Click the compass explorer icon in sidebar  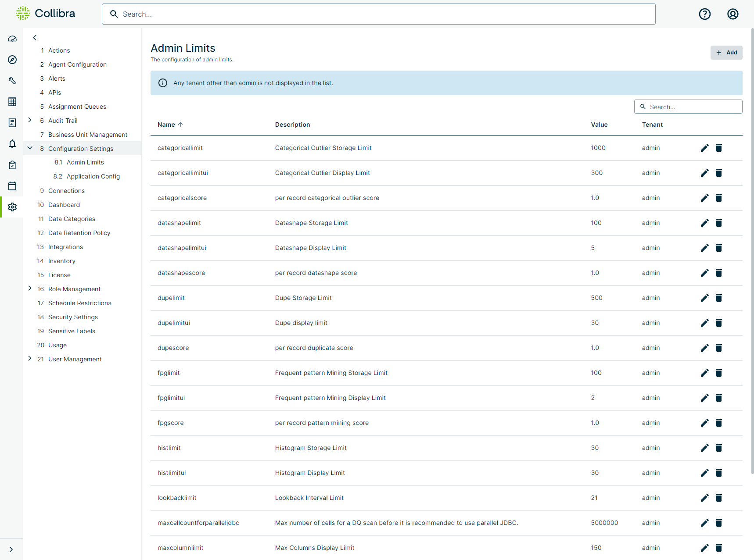coord(12,60)
